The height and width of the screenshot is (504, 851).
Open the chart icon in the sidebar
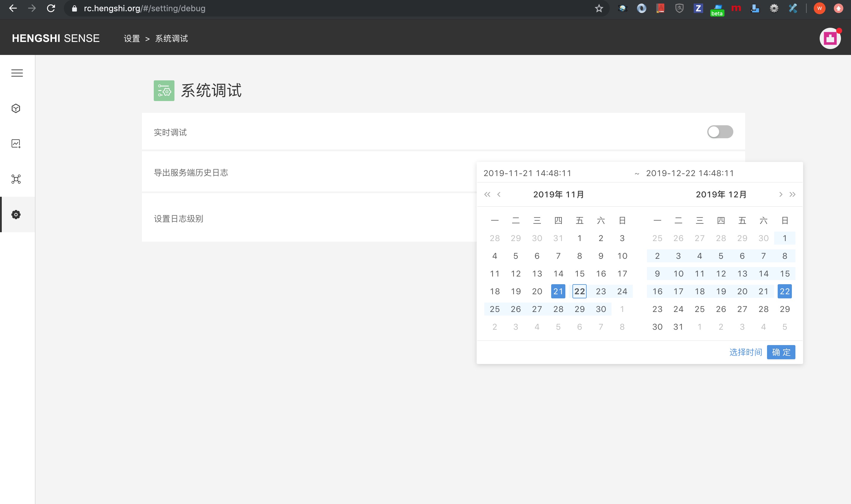16,144
